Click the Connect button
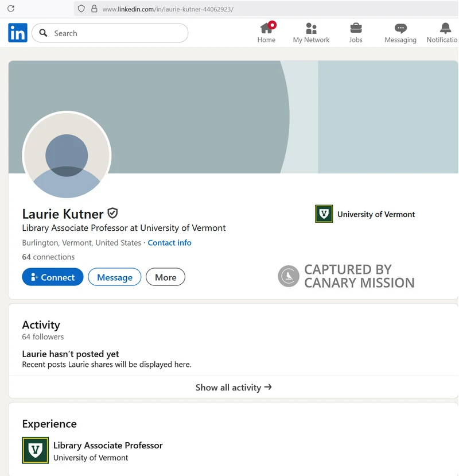The height and width of the screenshot is (476, 459). tap(53, 277)
